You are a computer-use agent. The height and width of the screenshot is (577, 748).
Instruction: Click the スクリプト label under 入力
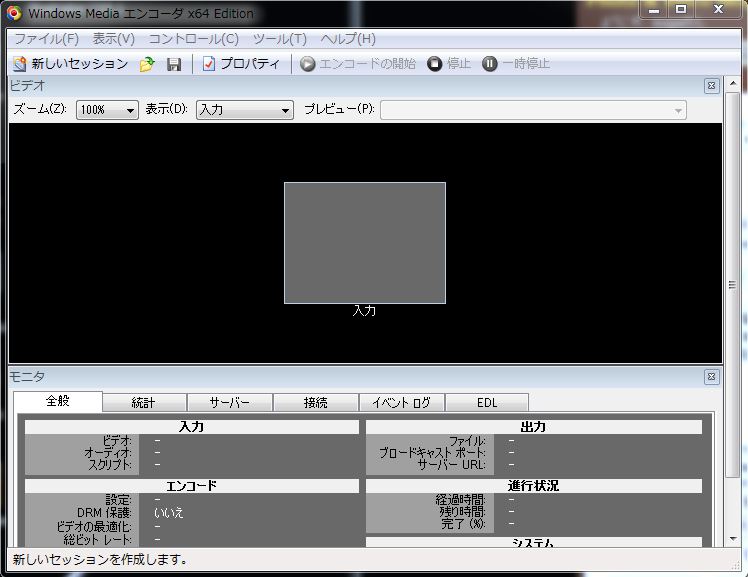coord(109,464)
